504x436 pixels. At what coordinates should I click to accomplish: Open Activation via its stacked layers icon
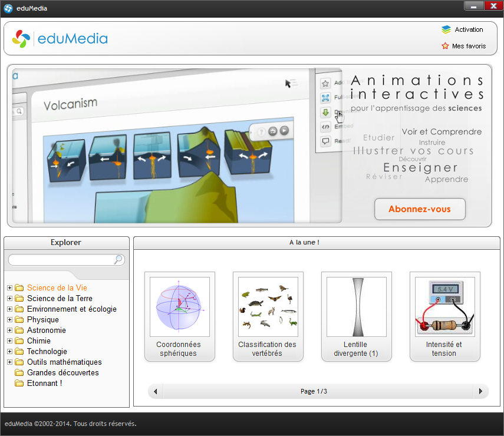point(446,29)
